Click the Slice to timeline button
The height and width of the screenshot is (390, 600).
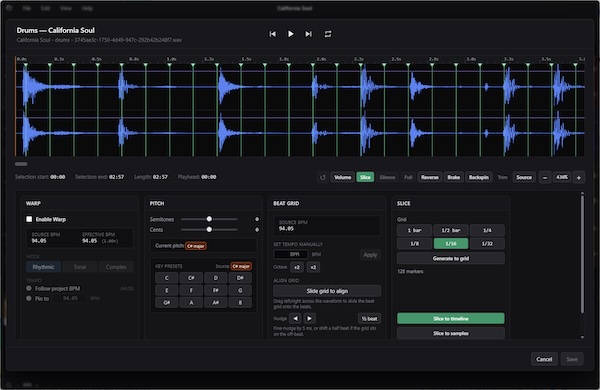click(x=451, y=318)
